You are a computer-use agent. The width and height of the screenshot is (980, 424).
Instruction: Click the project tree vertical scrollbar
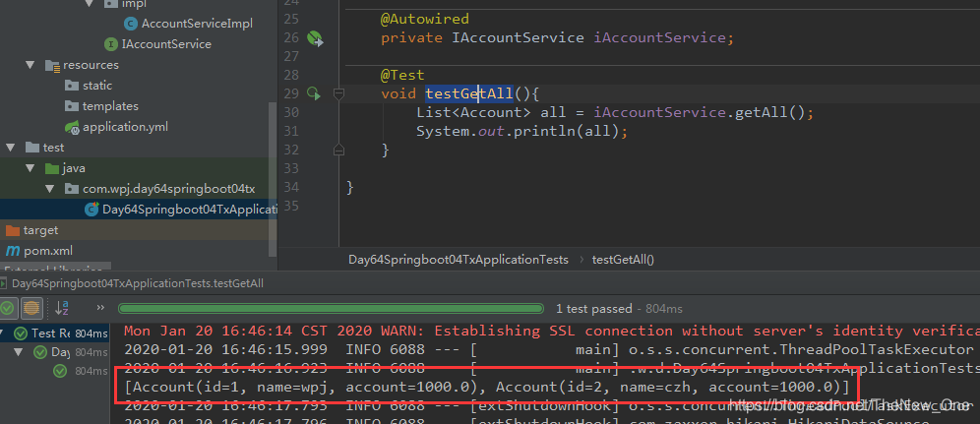tap(273, 179)
